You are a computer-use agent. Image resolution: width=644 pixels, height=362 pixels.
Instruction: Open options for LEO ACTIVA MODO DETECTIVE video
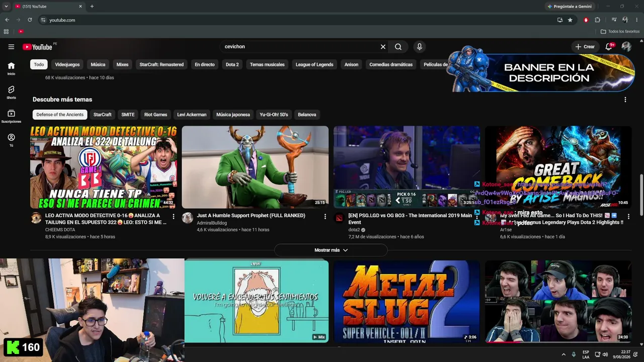(x=174, y=217)
